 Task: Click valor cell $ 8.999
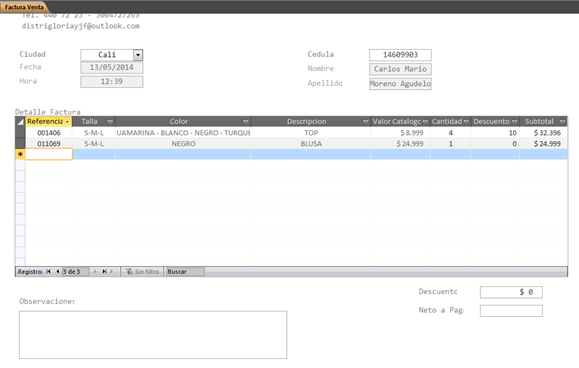click(400, 133)
